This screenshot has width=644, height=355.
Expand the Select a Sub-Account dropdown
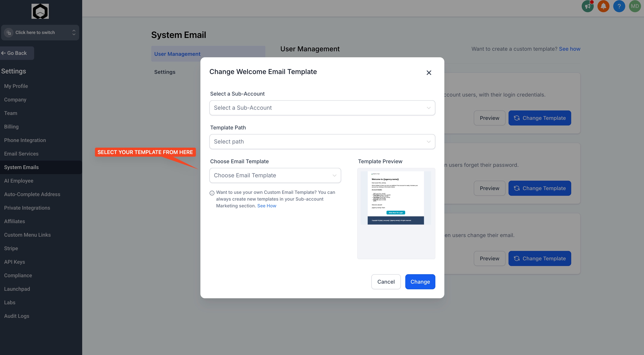point(322,108)
